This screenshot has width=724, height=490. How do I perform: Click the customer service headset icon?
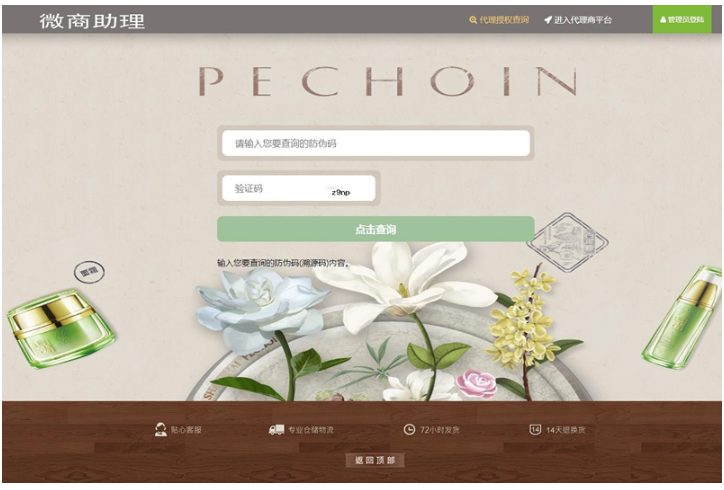click(160, 430)
